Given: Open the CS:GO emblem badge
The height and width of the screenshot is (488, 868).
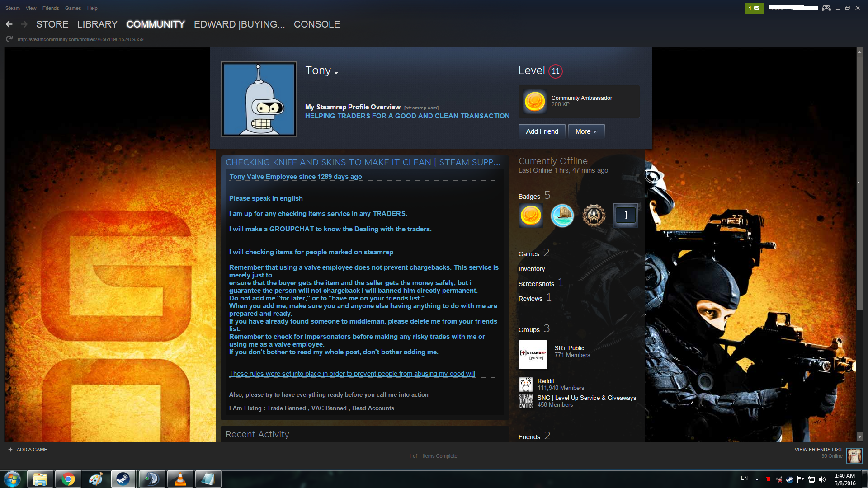Looking at the screenshot, I should click(x=594, y=216).
